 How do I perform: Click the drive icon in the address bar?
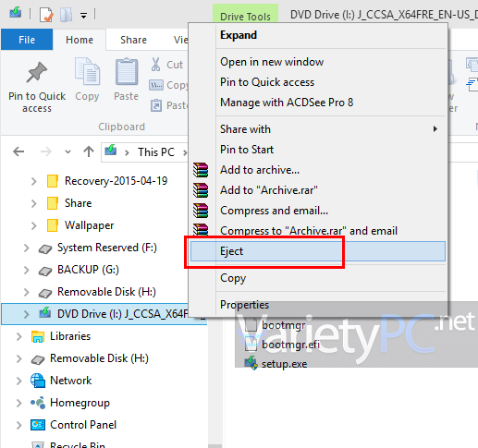[111, 150]
